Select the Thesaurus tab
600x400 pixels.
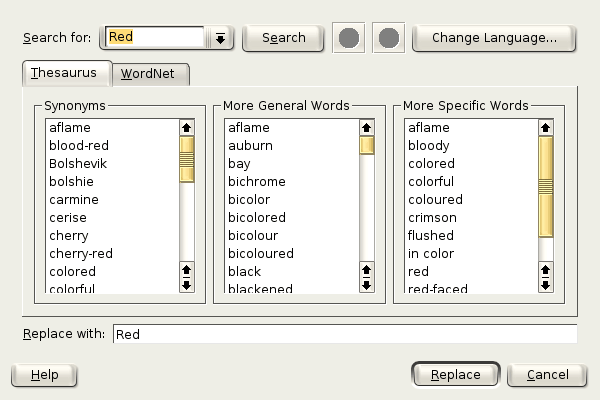pyautogui.click(x=65, y=73)
